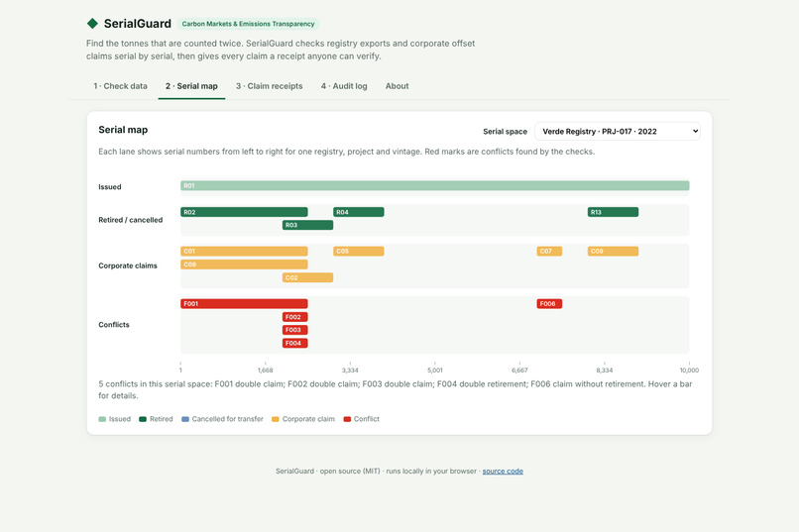Click the R13 retired bar
This screenshot has width=799, height=532.
point(613,212)
